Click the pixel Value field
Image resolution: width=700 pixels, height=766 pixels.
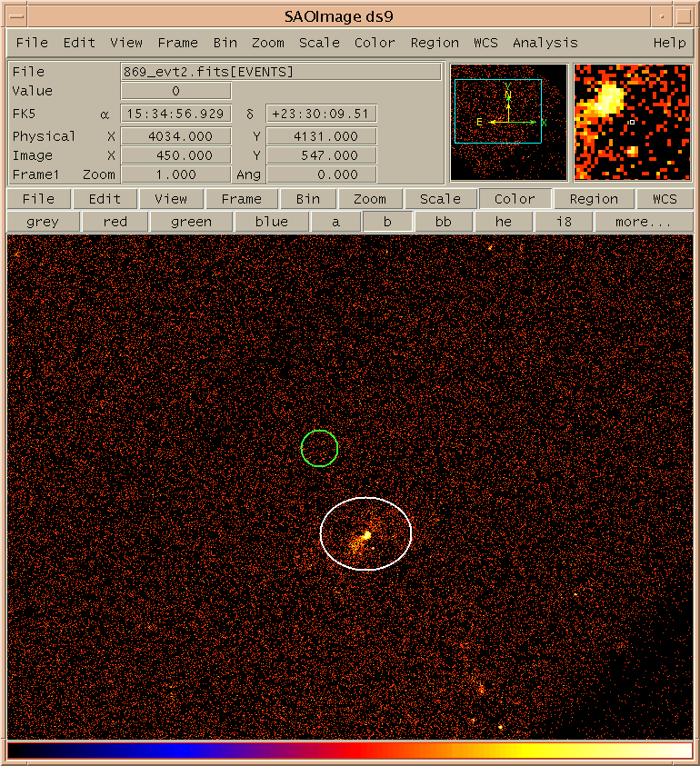[176, 91]
